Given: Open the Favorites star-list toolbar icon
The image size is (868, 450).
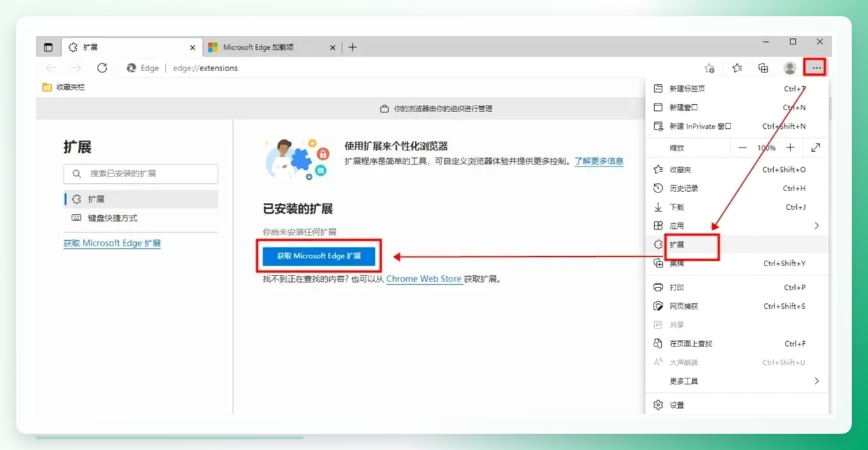Looking at the screenshot, I should (x=737, y=68).
